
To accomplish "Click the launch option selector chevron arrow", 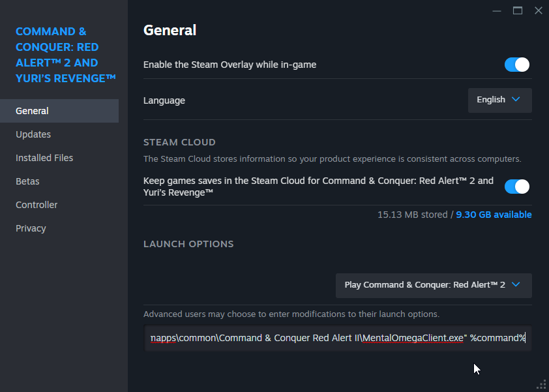I will [516, 285].
